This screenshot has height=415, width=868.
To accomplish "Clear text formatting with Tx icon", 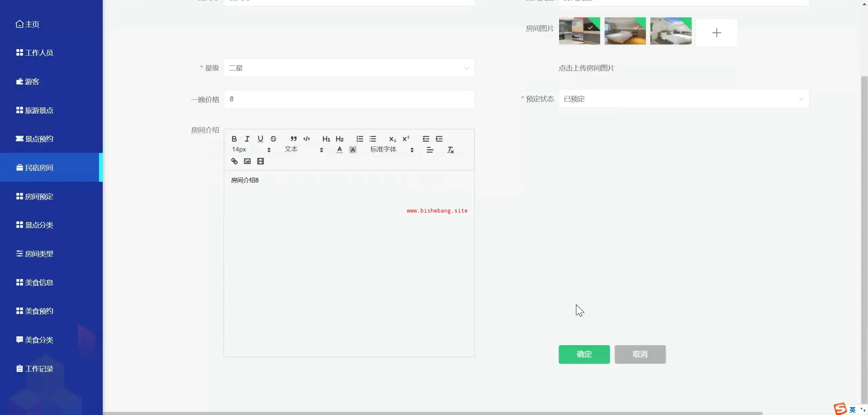I will (x=450, y=150).
